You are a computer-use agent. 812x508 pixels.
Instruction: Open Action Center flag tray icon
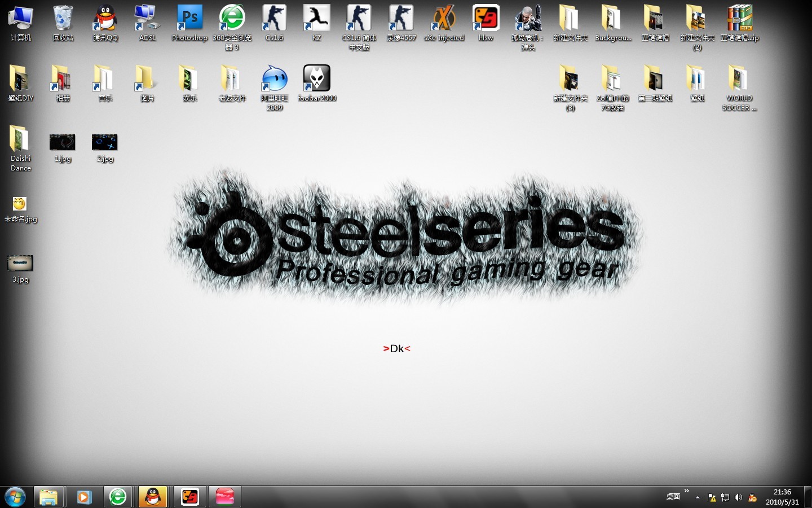coord(712,497)
